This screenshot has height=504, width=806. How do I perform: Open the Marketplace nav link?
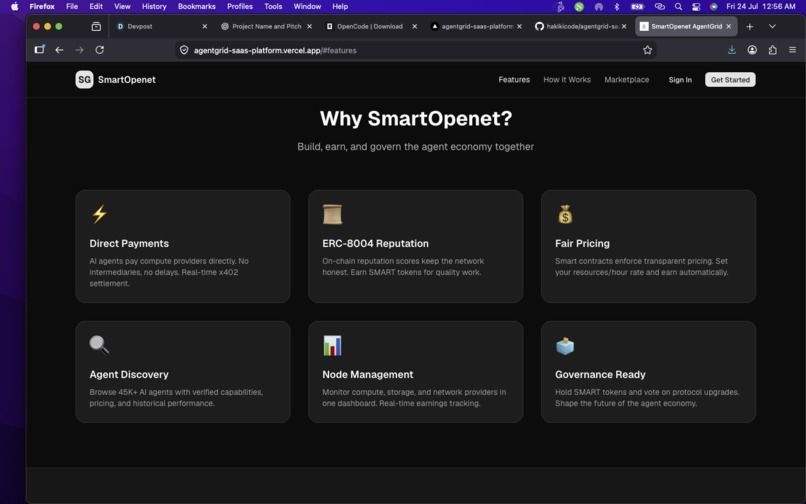coord(627,80)
